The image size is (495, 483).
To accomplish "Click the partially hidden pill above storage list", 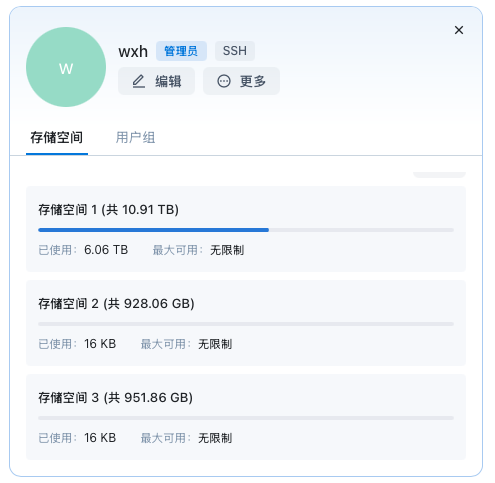I will (439, 175).
